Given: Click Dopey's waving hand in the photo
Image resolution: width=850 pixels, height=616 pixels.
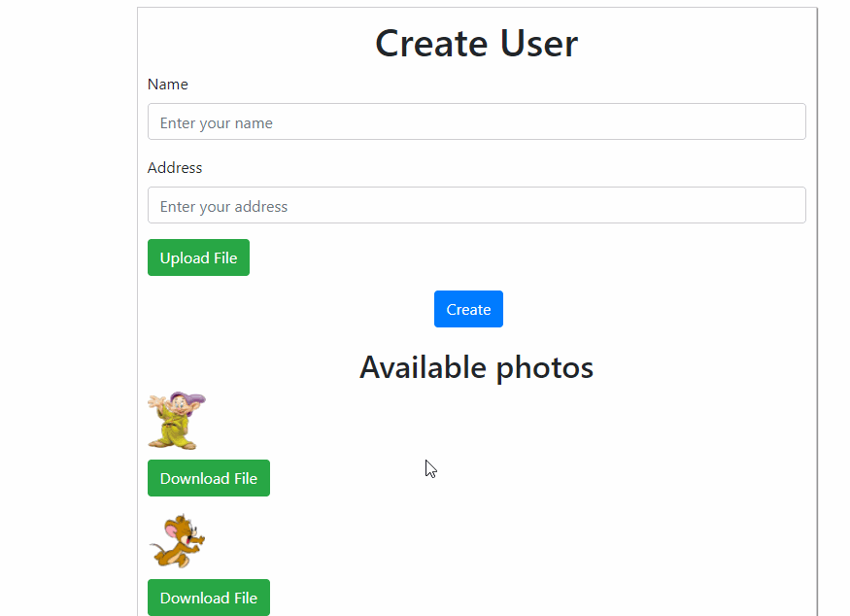Looking at the screenshot, I should pos(153,402).
